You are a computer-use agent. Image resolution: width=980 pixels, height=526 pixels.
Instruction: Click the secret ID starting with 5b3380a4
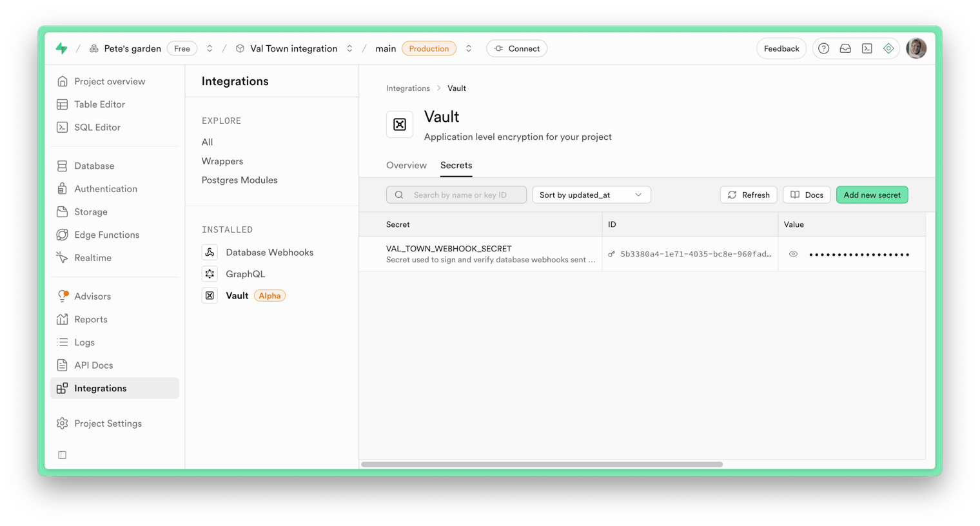click(x=696, y=254)
